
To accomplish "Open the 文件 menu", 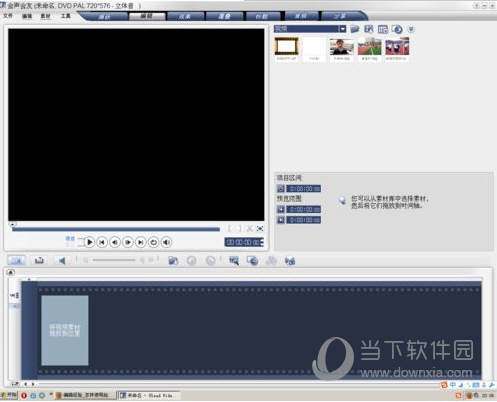I will pyautogui.click(x=7, y=16).
